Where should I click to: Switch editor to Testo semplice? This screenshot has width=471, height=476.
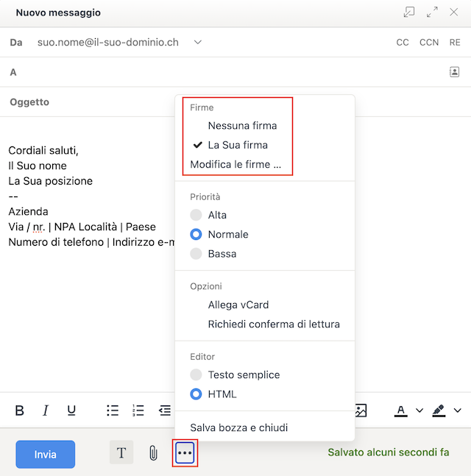pos(235,374)
